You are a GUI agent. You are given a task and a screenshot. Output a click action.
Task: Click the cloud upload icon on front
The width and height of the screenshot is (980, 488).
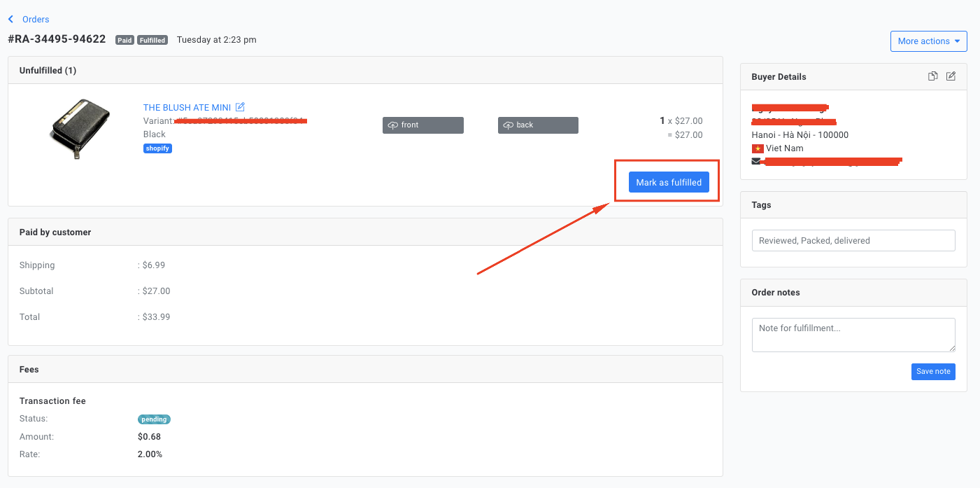tap(393, 125)
